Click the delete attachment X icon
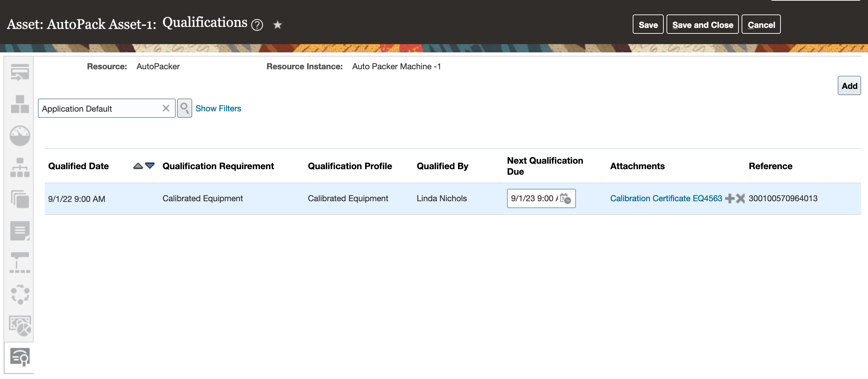Viewport: 868px width, 379px height. pos(740,198)
